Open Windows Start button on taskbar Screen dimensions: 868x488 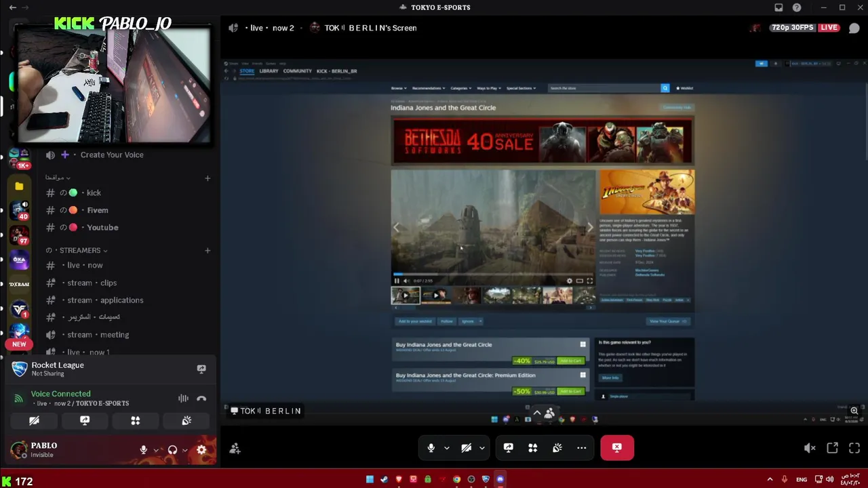(370, 479)
